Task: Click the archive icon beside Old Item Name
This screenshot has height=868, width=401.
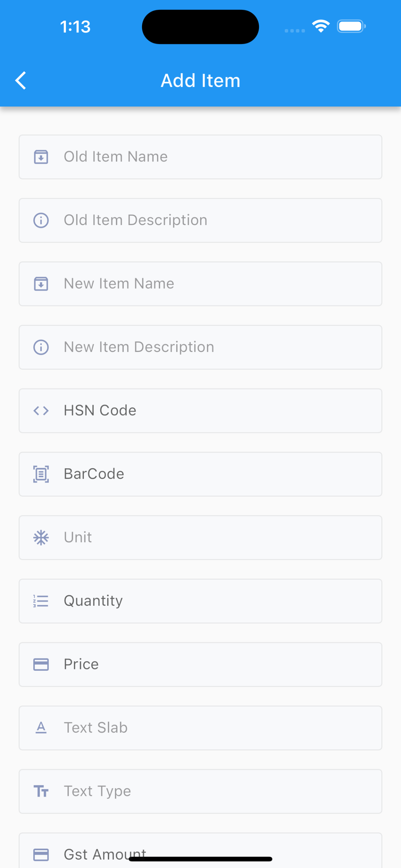Action: pyautogui.click(x=41, y=157)
